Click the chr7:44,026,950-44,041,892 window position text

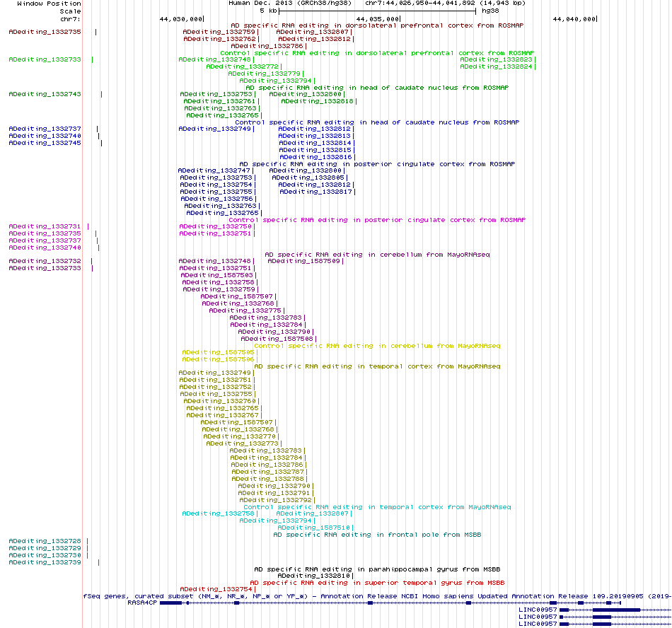(445, 3)
